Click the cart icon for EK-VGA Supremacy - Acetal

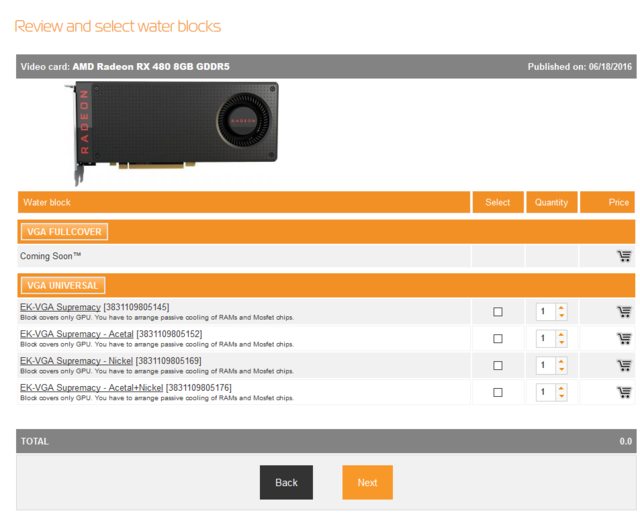pyautogui.click(x=624, y=338)
